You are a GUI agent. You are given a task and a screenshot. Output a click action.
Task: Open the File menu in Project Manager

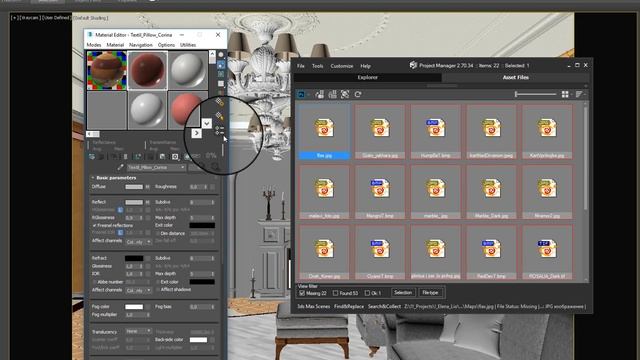pos(301,66)
